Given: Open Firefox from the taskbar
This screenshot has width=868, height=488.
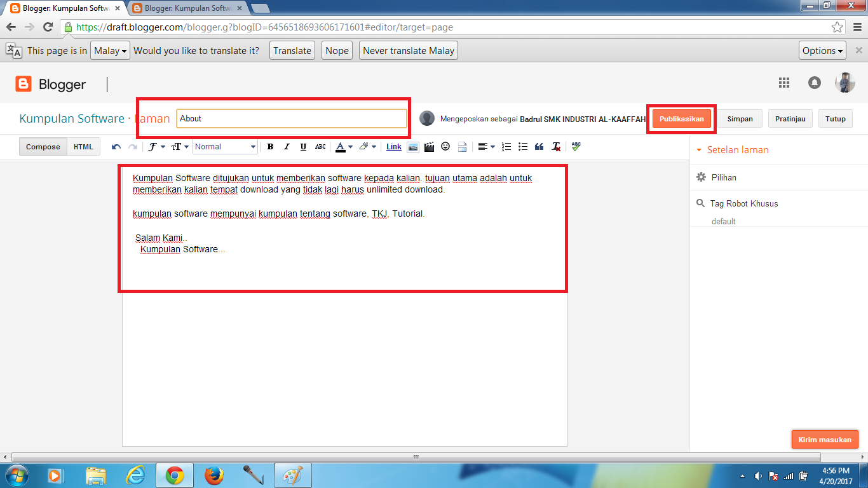Looking at the screenshot, I should [x=214, y=475].
